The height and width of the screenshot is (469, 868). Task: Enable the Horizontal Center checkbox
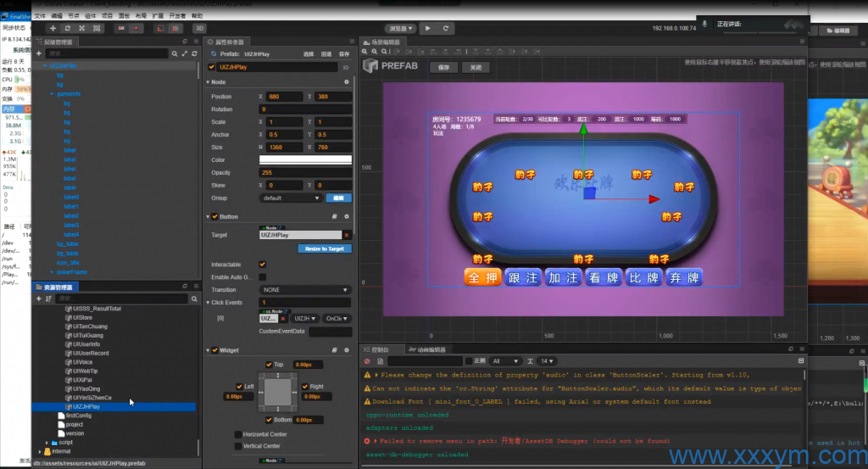[x=236, y=434]
